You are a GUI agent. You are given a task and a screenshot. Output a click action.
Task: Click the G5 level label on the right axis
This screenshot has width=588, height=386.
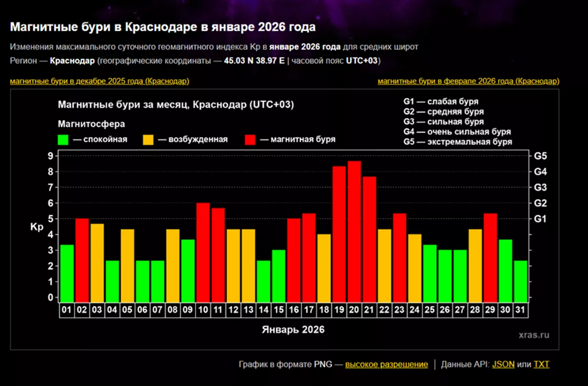pos(541,156)
